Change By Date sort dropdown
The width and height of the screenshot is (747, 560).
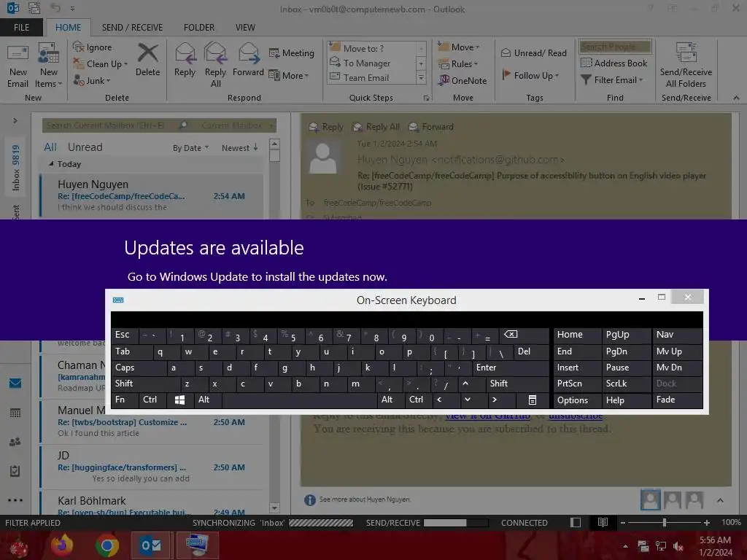190,148
